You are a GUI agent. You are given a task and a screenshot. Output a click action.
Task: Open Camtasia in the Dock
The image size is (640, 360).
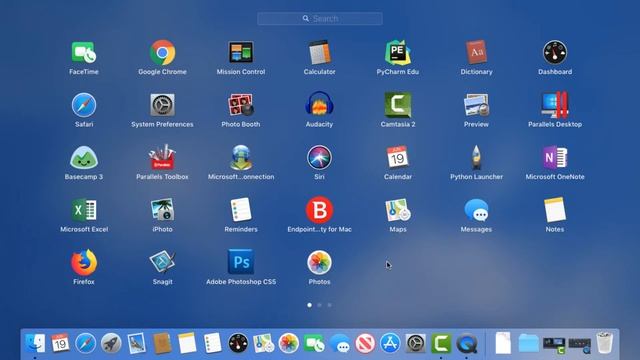[x=441, y=343]
